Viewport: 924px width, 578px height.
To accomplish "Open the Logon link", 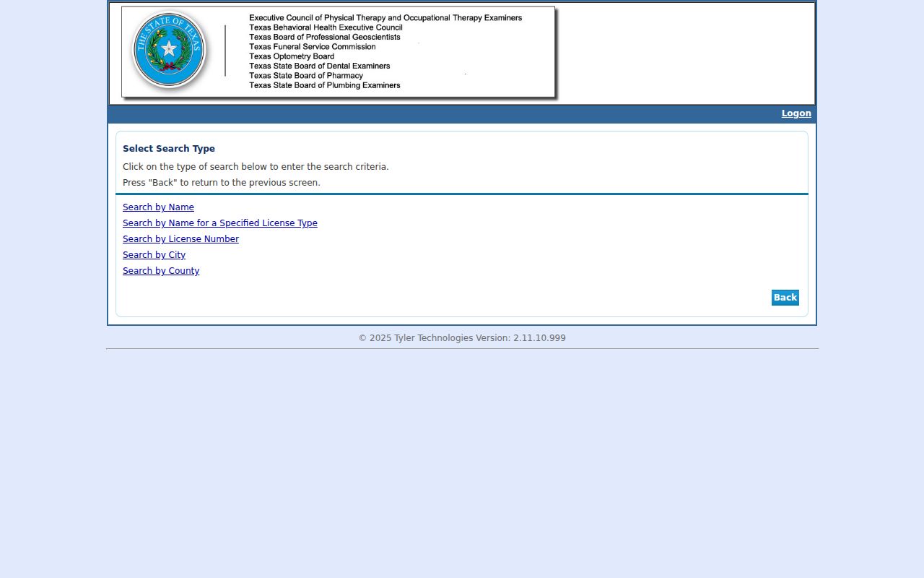I will pyautogui.click(x=796, y=113).
